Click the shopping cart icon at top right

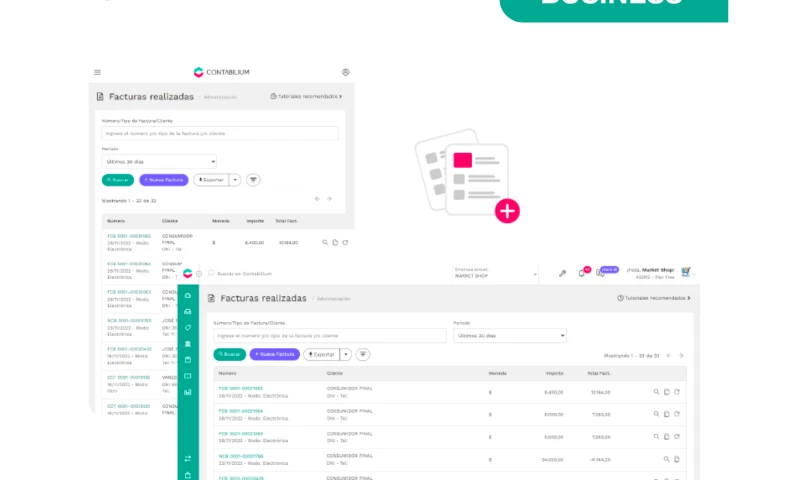coord(686,272)
